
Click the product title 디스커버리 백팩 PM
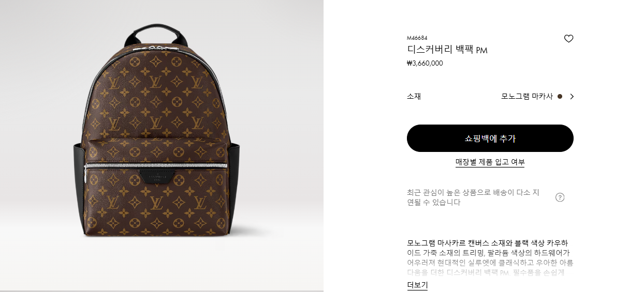pos(447,50)
